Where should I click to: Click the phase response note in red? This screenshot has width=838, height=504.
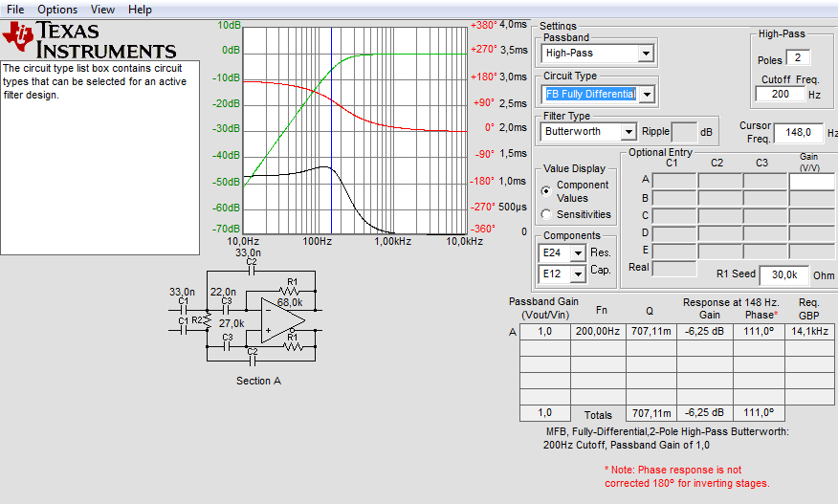pyautogui.click(x=686, y=476)
